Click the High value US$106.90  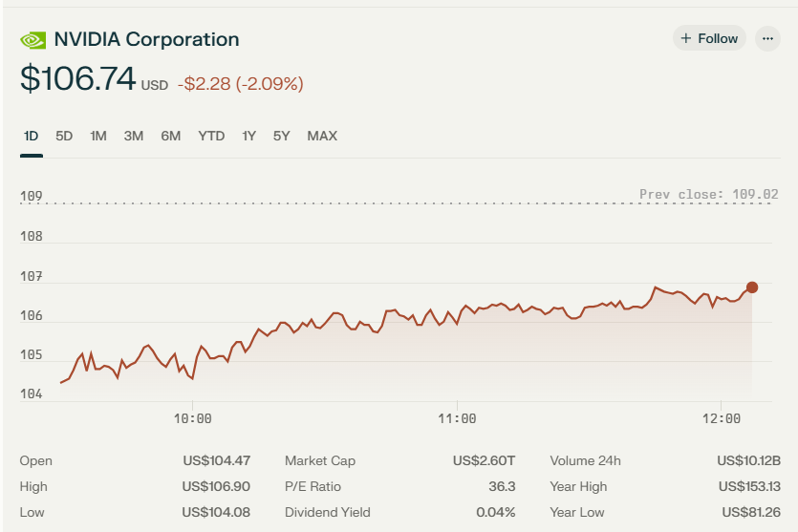tap(216, 487)
